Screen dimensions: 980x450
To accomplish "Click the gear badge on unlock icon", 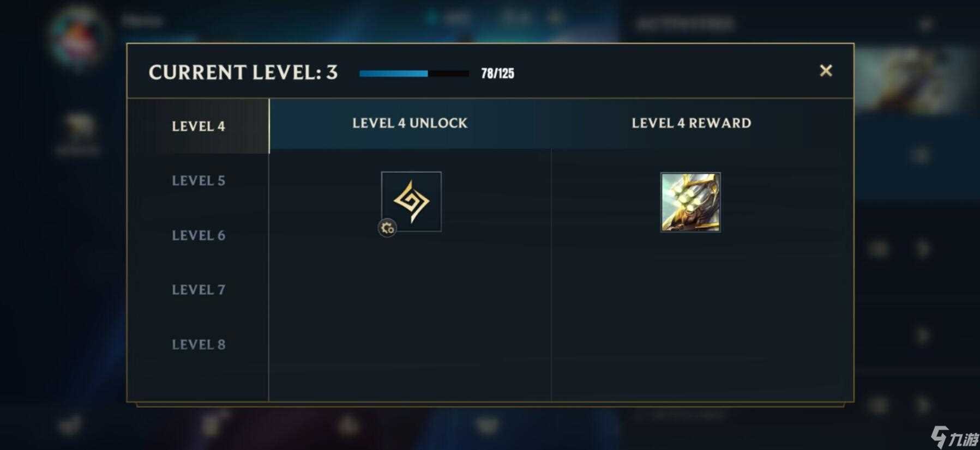I will (x=387, y=228).
